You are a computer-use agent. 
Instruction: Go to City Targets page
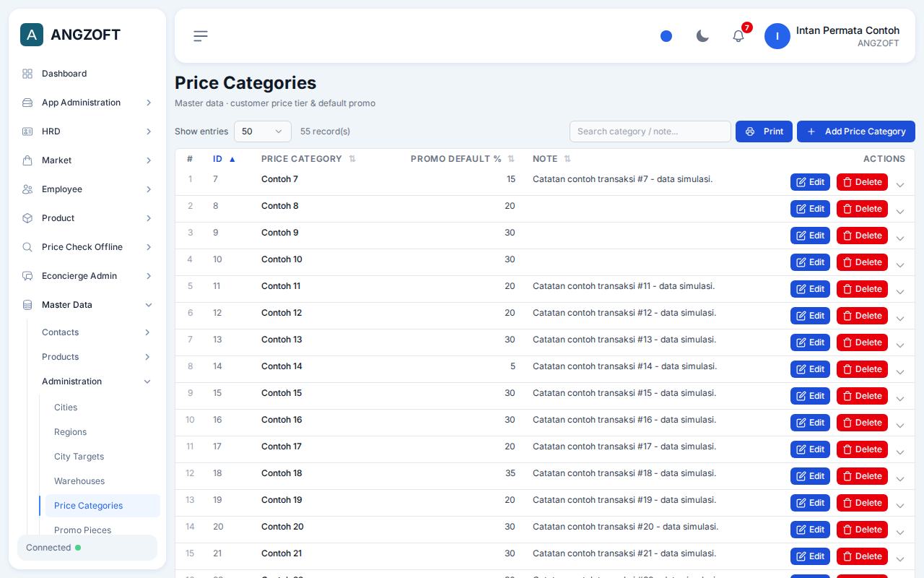coord(79,457)
